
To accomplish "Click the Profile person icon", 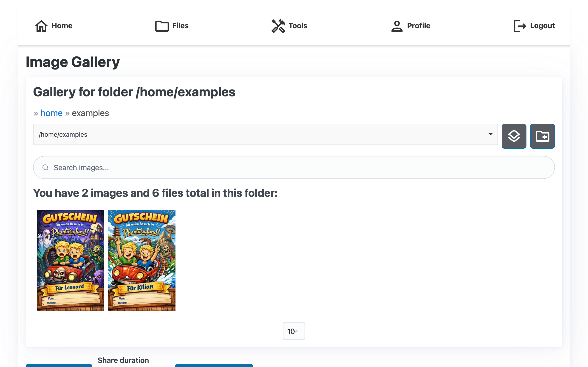I will click(x=397, y=26).
